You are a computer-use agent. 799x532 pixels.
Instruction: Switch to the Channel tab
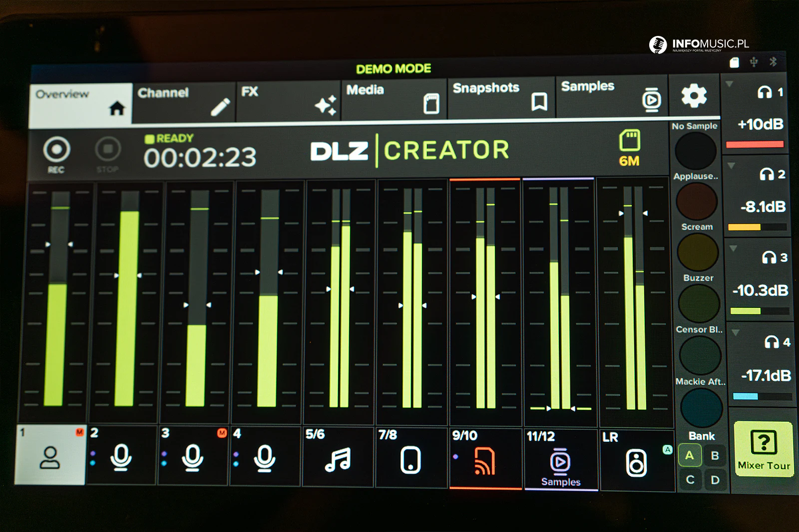184,103
